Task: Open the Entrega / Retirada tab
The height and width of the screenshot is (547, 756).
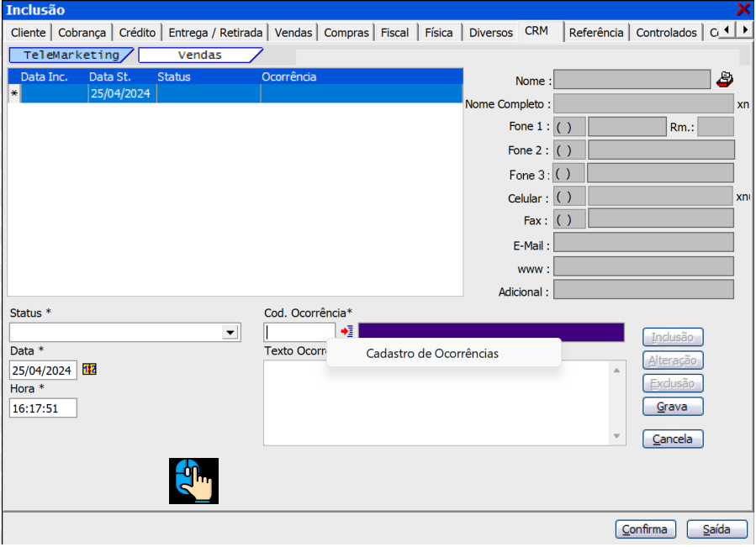Action: pos(215,33)
